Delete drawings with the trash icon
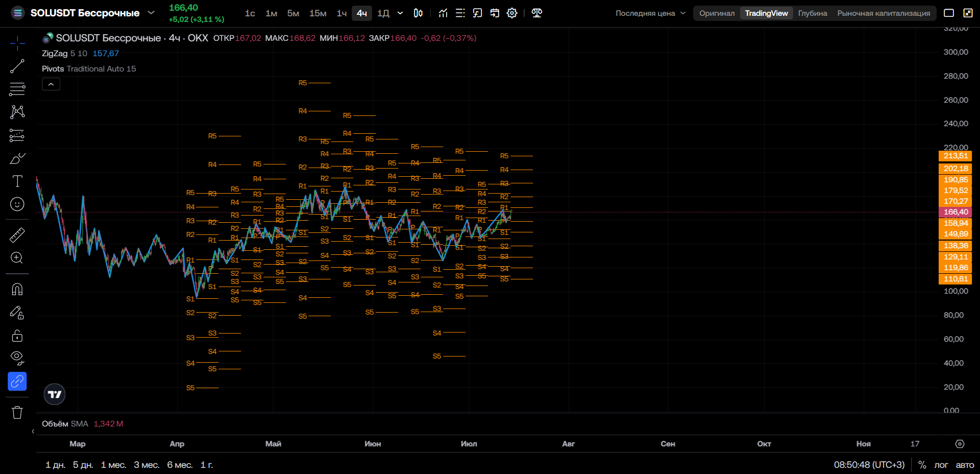The image size is (980, 474). click(17, 412)
